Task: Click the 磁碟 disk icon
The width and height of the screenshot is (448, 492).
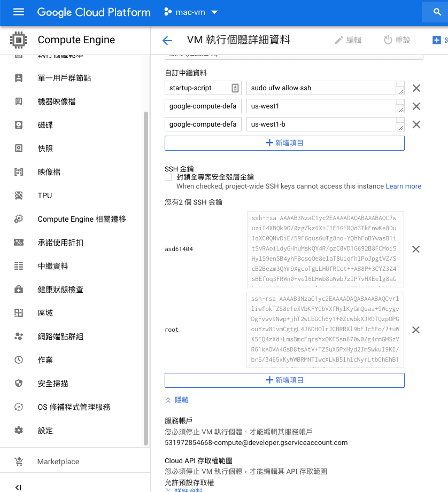Action: (x=19, y=125)
